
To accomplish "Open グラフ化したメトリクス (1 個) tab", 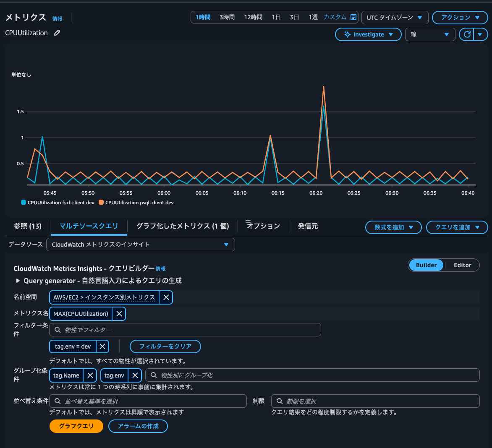I will (183, 226).
